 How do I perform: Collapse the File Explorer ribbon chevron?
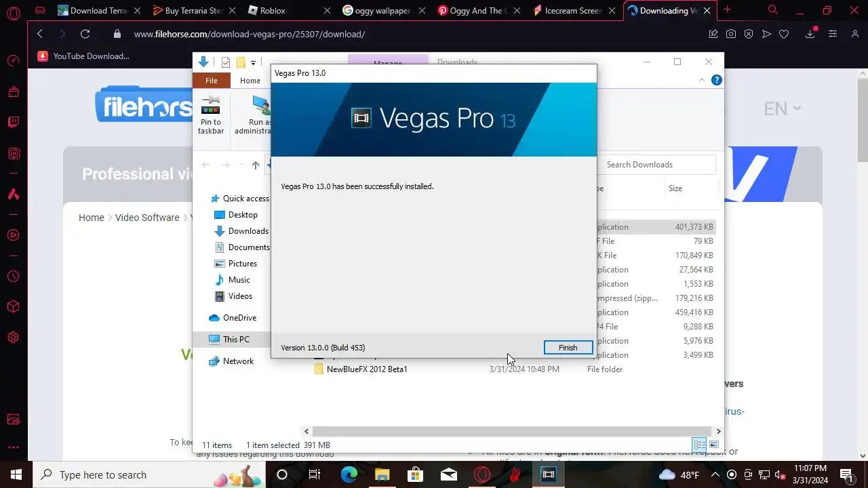pos(702,80)
